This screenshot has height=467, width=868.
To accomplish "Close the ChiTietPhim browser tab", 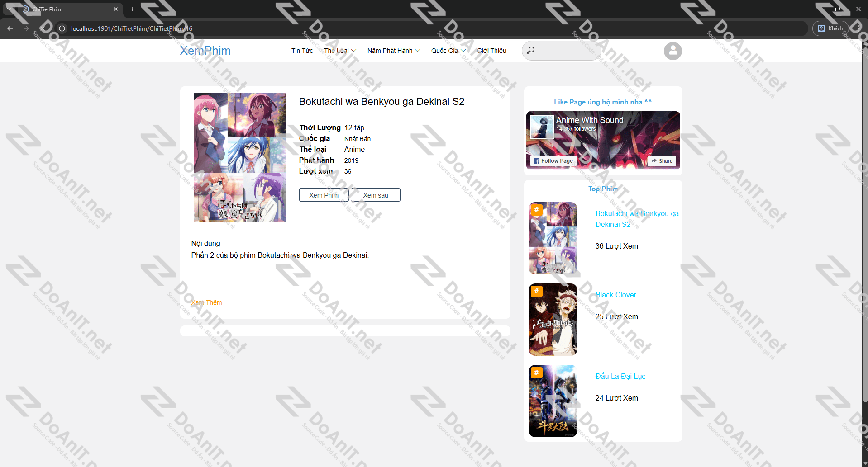I will click(116, 9).
